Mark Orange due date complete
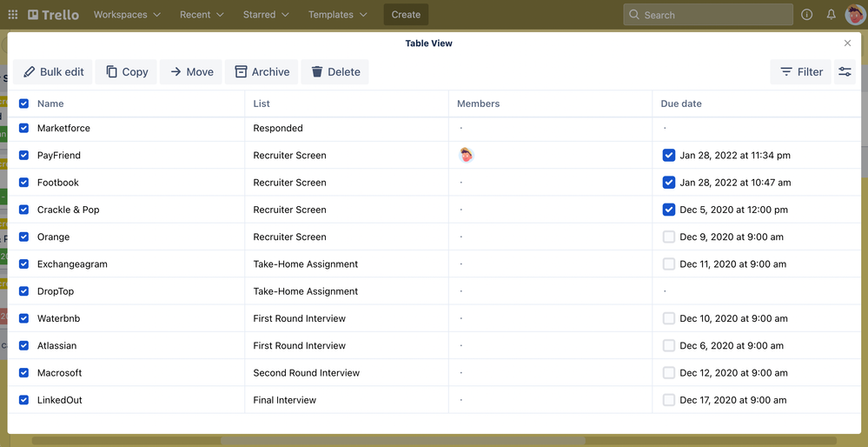 click(669, 237)
